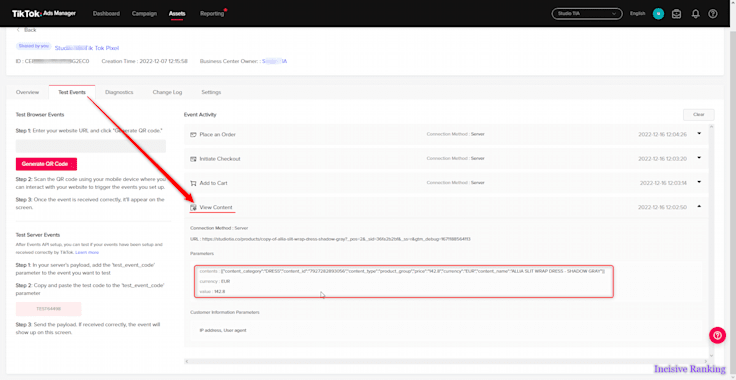Select the contents parameter JSON value
This screenshot has height=380, width=736.
point(413,271)
